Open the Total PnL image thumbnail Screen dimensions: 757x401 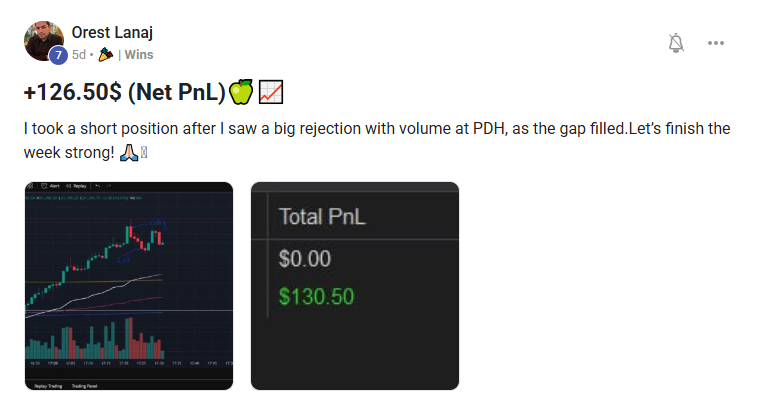[355, 286]
